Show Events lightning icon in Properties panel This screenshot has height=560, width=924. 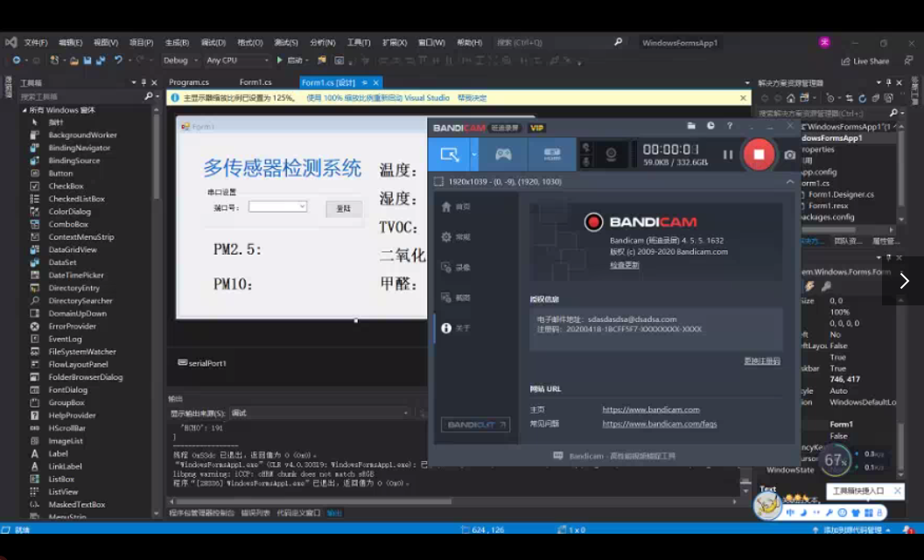point(809,286)
